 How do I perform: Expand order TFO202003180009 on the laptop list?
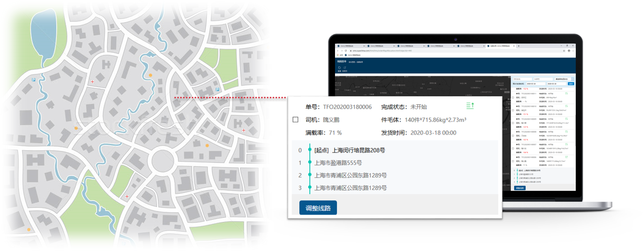pos(567,119)
